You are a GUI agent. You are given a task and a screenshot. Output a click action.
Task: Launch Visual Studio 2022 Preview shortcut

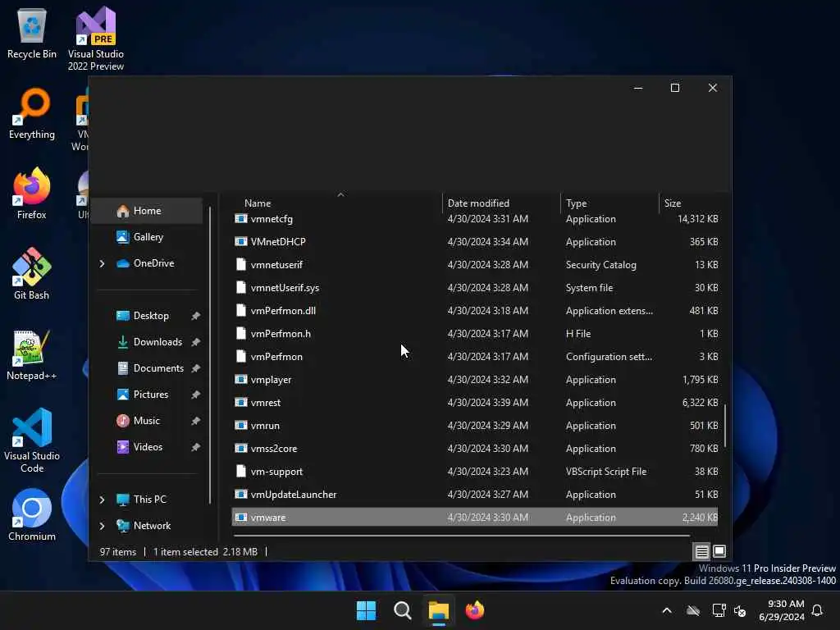click(x=96, y=39)
